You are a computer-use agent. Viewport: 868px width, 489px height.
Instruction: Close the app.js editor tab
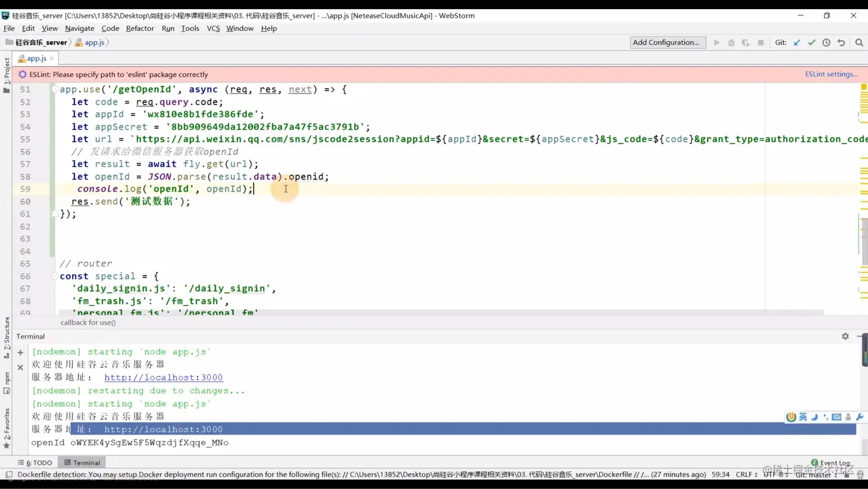[52, 58]
